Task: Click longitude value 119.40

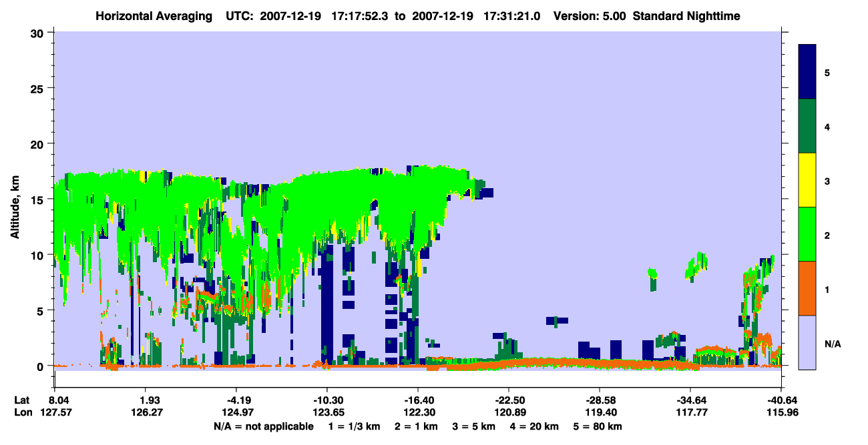Action: [x=600, y=413]
